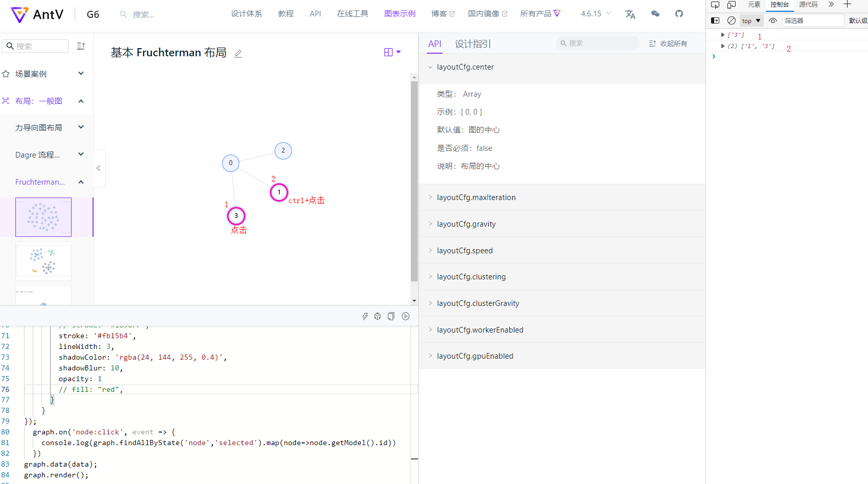Click the clear console icon in DevTools
868x484 pixels.
tap(731, 20)
